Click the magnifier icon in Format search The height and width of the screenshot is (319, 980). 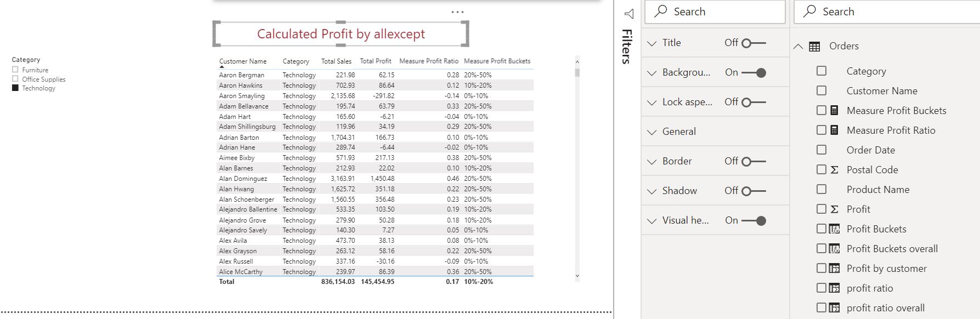(661, 11)
